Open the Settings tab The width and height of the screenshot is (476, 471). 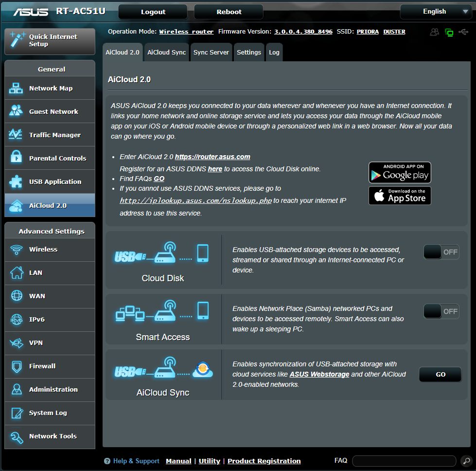coord(248,52)
